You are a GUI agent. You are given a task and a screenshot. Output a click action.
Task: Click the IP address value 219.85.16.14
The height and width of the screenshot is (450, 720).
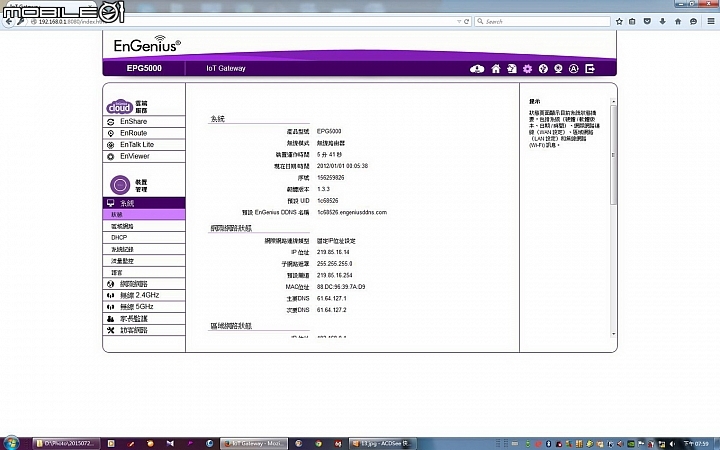tap(333, 252)
